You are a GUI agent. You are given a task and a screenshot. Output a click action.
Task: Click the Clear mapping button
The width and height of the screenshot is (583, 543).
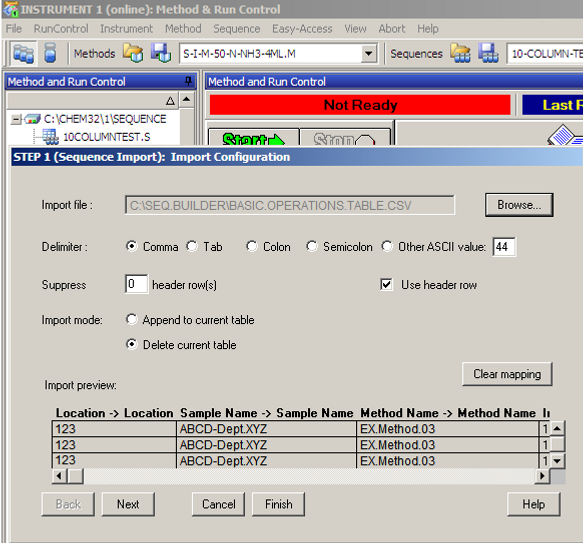[507, 374]
